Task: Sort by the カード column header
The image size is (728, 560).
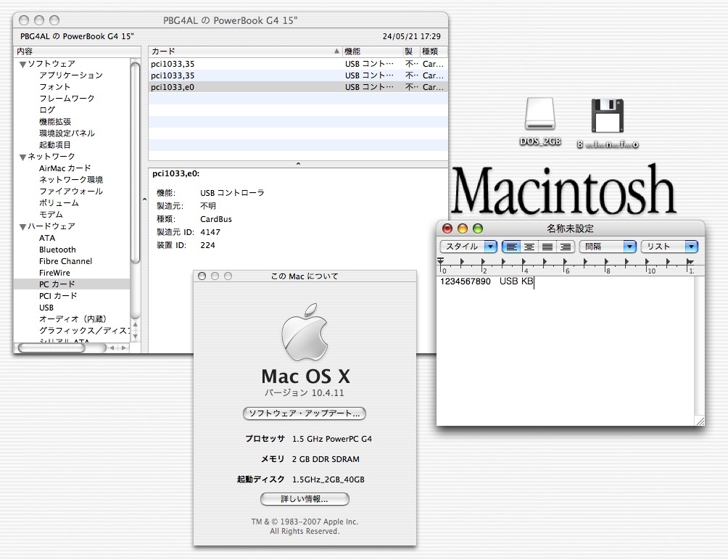Action: coord(245,51)
